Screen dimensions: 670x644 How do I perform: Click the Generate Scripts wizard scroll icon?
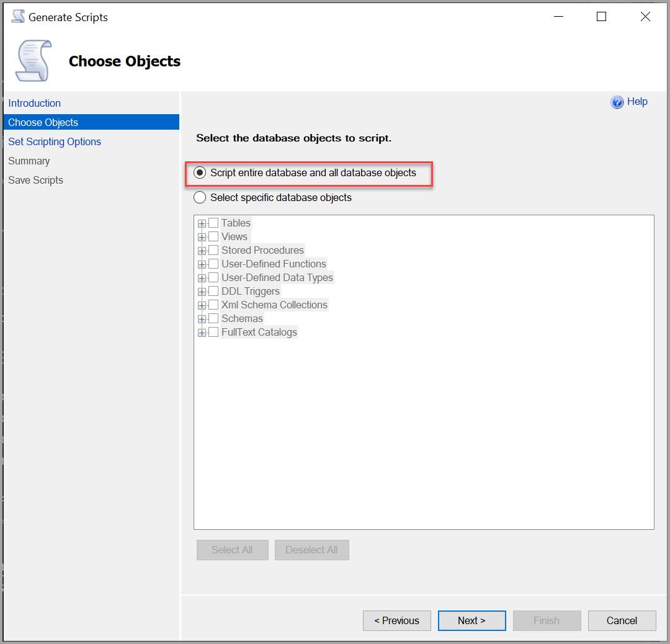(x=31, y=60)
